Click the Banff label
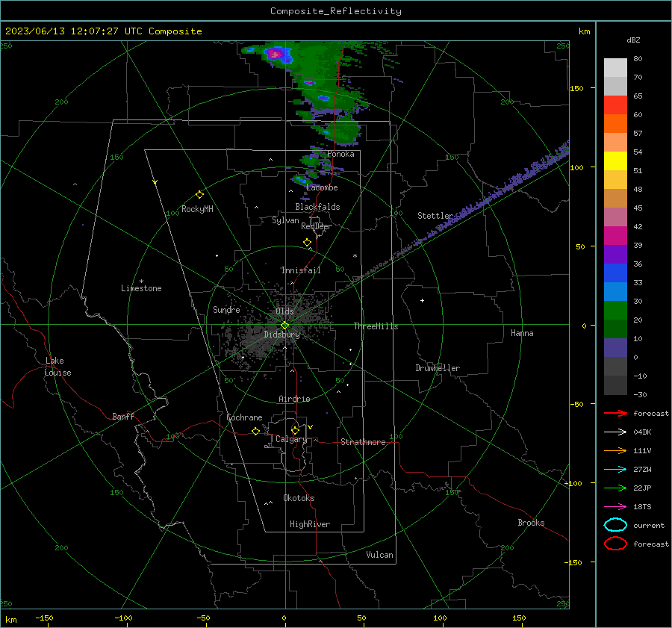Viewport: 672px width, 628px height. pyautogui.click(x=123, y=416)
